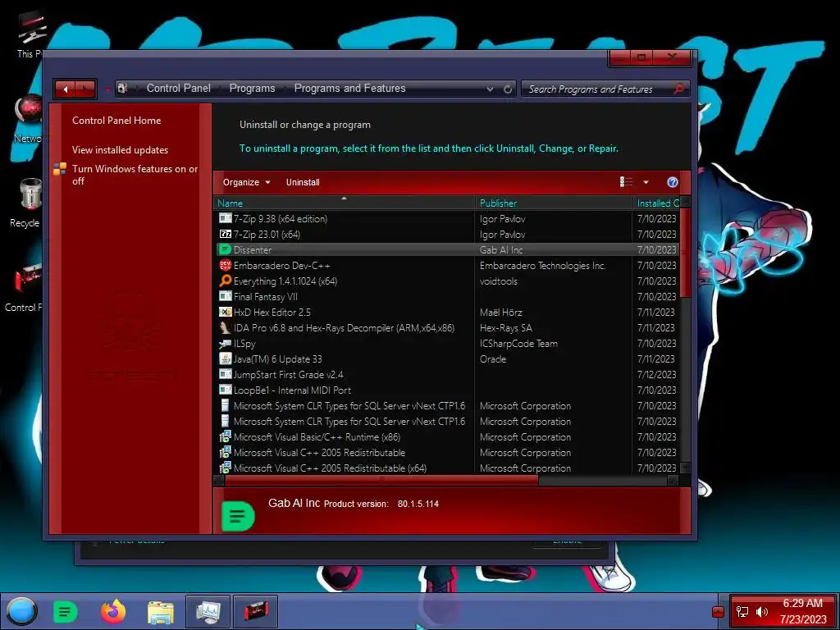
Task: Open the help question mark icon
Action: point(673,182)
